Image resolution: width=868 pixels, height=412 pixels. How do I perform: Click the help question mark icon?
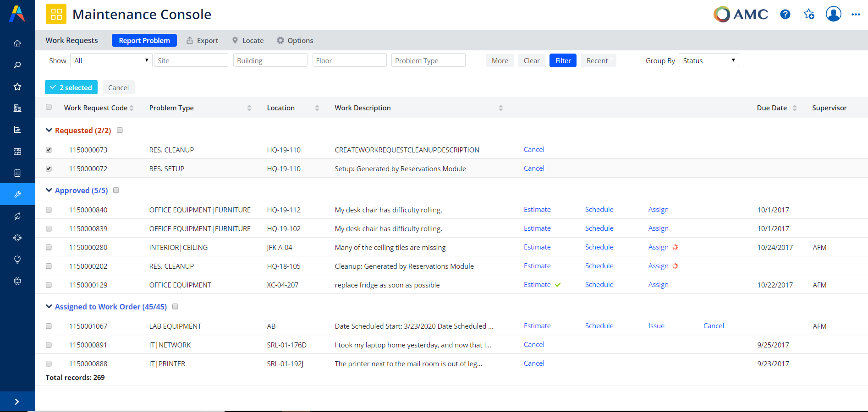(x=785, y=15)
